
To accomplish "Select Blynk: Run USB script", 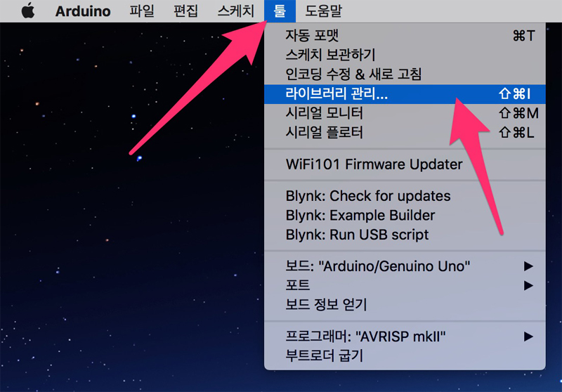I will tap(405, 235).
